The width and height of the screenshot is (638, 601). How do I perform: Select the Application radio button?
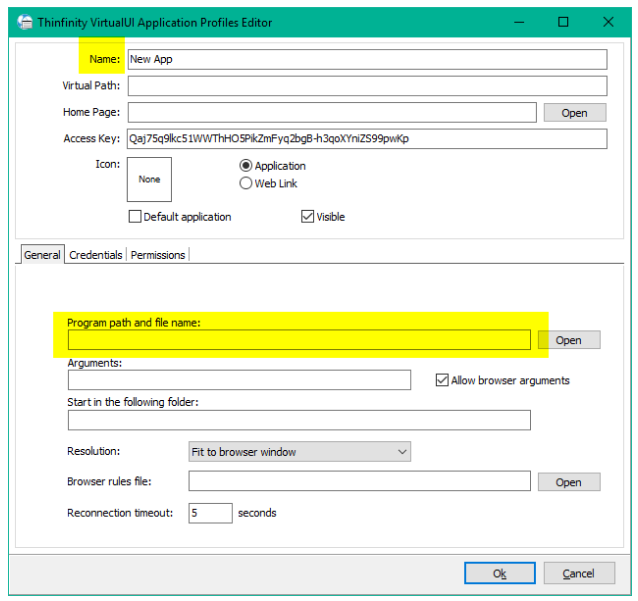(x=246, y=166)
